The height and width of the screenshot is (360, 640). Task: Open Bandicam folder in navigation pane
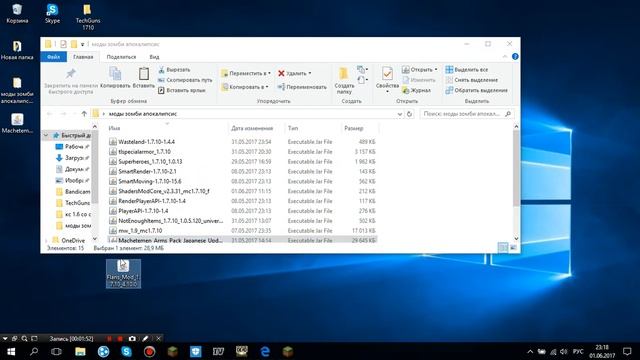(73, 191)
